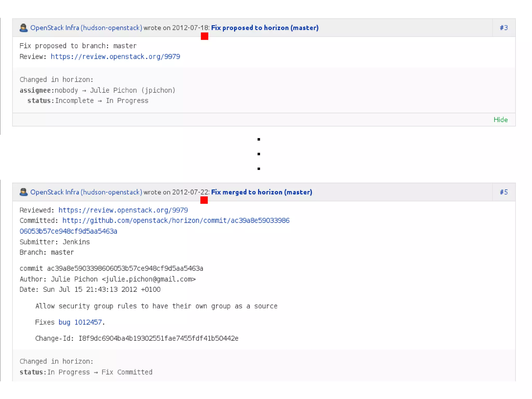The width and height of the screenshot is (532, 399).
Task: Click the red marker under the 2012-07-18 date
Action: point(204,36)
